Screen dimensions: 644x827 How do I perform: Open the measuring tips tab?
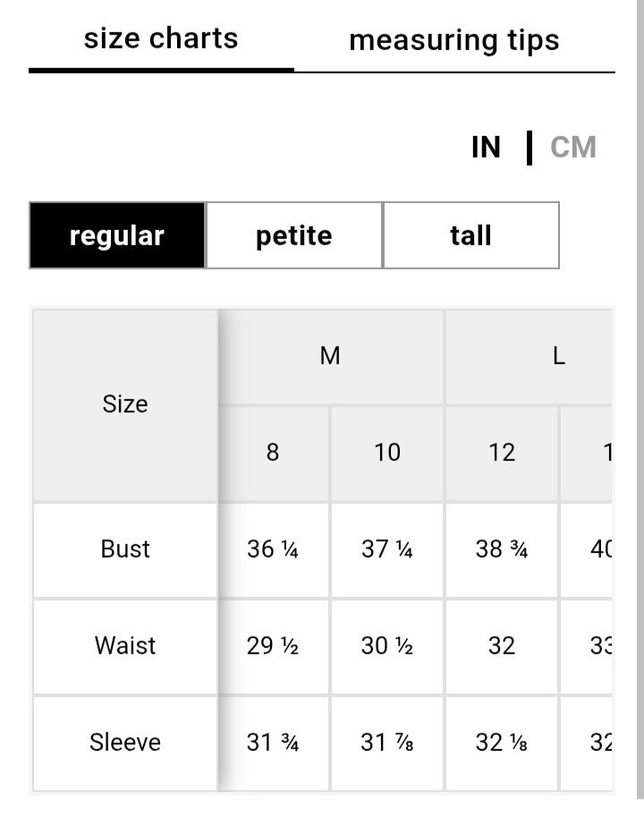pos(454,40)
